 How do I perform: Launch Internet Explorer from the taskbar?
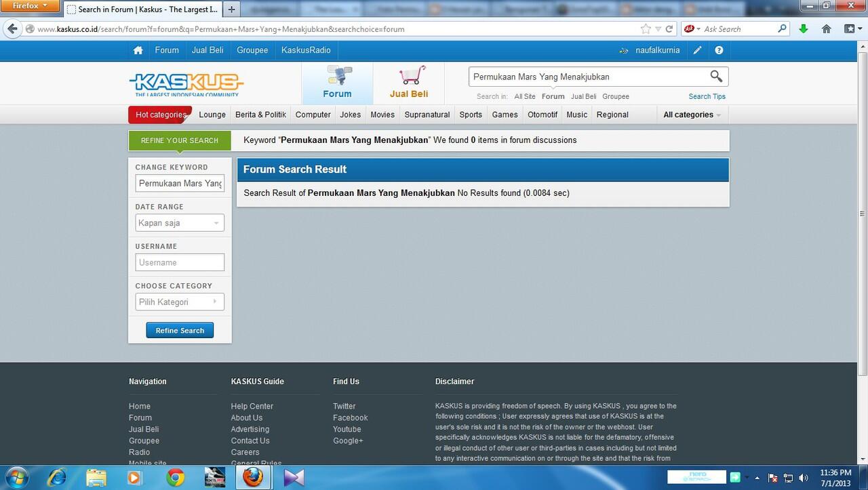pyautogui.click(x=56, y=477)
